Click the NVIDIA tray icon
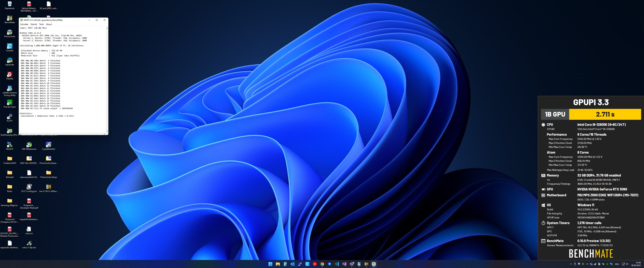644x268 pixels. pos(587,264)
